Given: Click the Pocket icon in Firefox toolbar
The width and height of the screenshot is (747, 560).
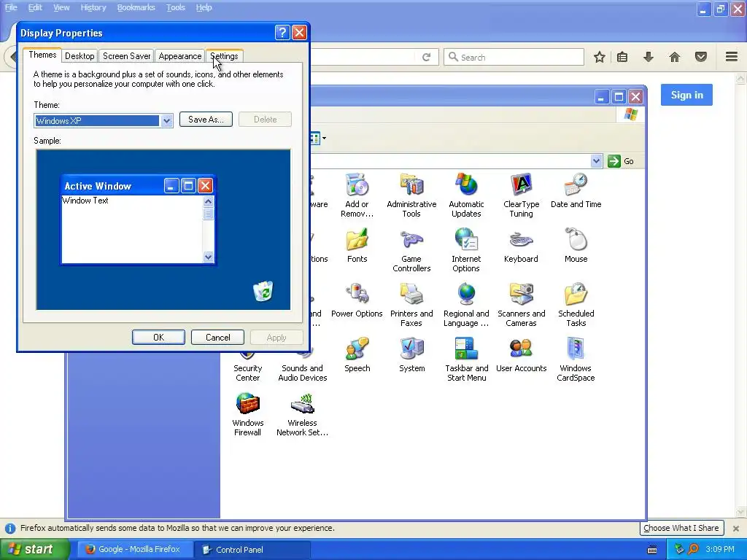Looking at the screenshot, I should (x=701, y=57).
